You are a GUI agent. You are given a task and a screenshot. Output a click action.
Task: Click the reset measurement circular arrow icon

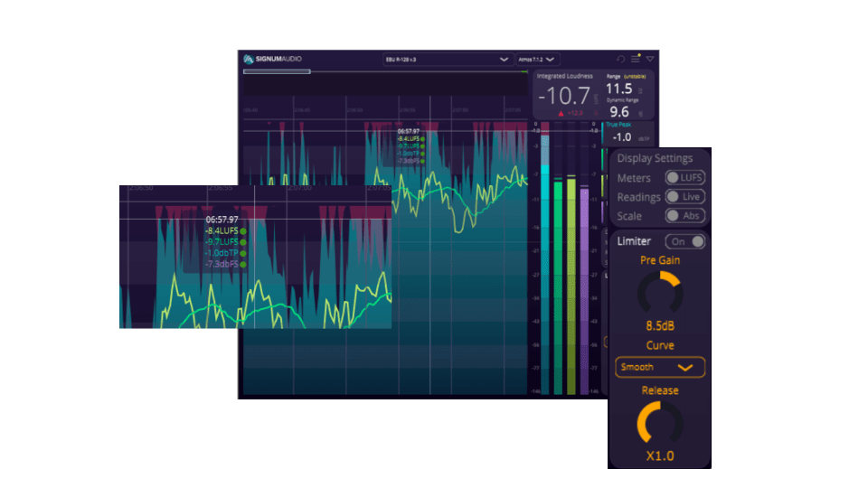pyautogui.click(x=620, y=59)
